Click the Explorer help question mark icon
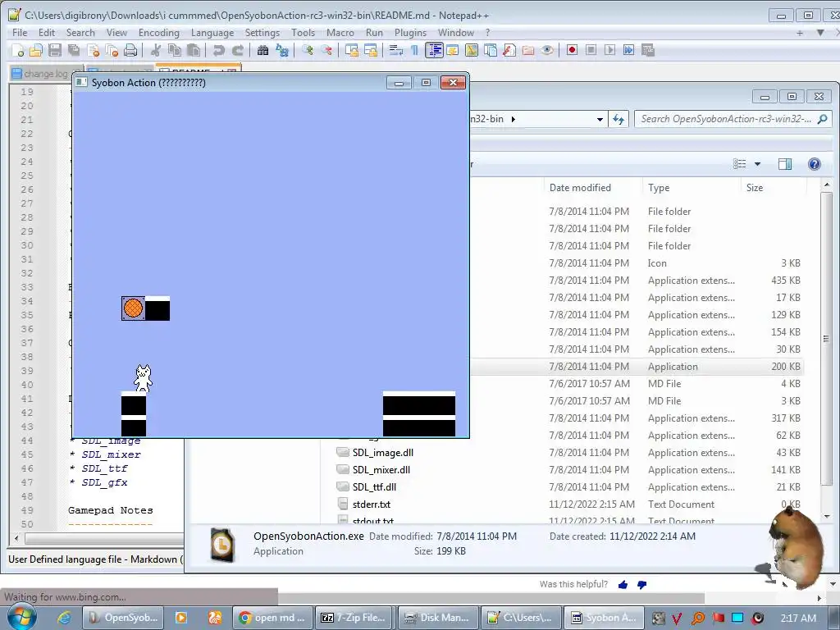Viewport: 840px width, 630px height. (x=815, y=164)
